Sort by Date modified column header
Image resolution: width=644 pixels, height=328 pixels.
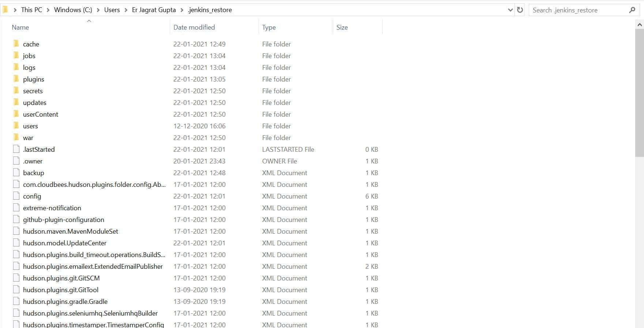tap(194, 27)
